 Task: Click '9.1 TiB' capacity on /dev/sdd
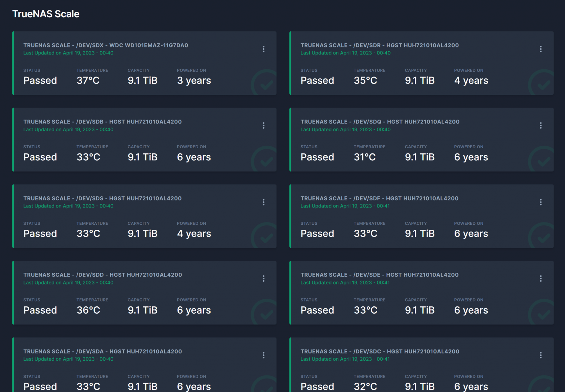tap(142, 310)
